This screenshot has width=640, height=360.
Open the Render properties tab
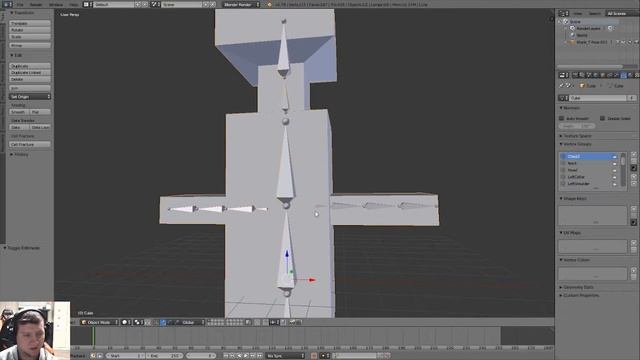pos(575,75)
